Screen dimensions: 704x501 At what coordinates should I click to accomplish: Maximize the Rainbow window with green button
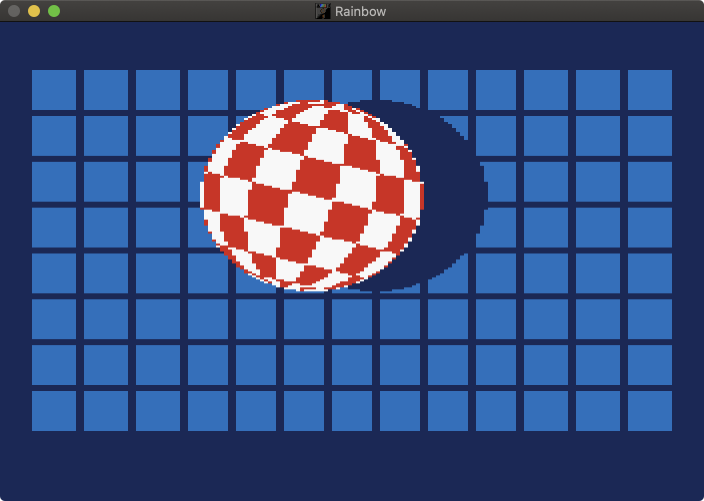[x=54, y=11]
